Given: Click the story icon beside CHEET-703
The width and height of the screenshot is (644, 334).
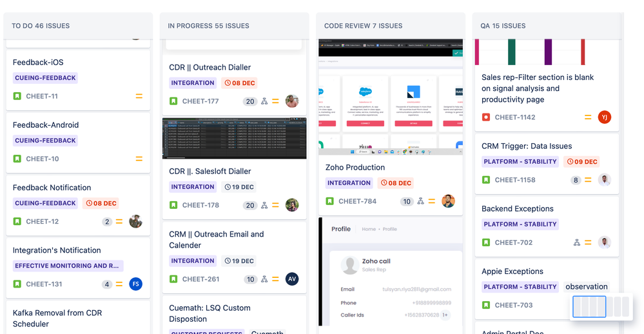Looking at the screenshot, I should point(486,305).
